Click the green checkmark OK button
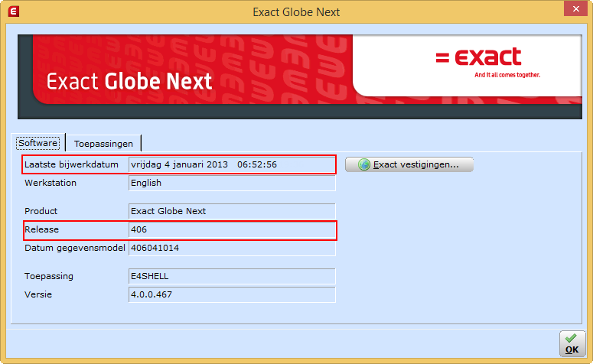Screen dimensions: 593x364 [x=572, y=343]
